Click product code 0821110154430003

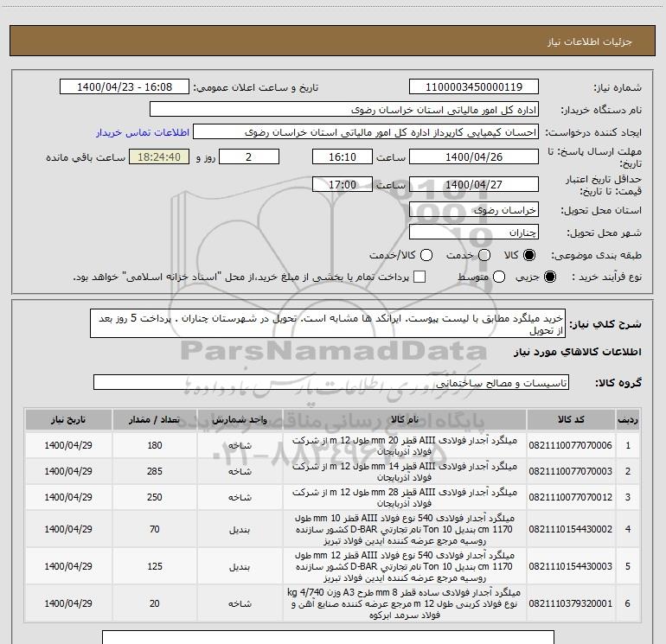coord(571,566)
